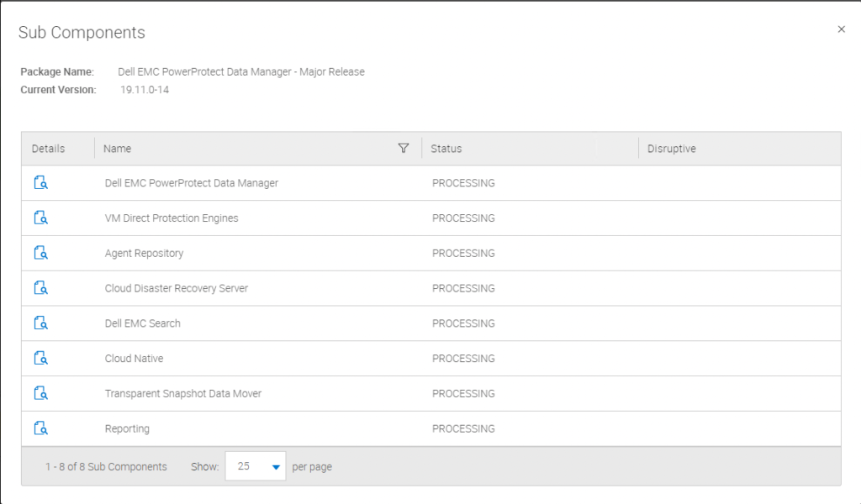This screenshot has width=861, height=504.
Task: Open the per-page count dropdown
Action: pos(255,466)
